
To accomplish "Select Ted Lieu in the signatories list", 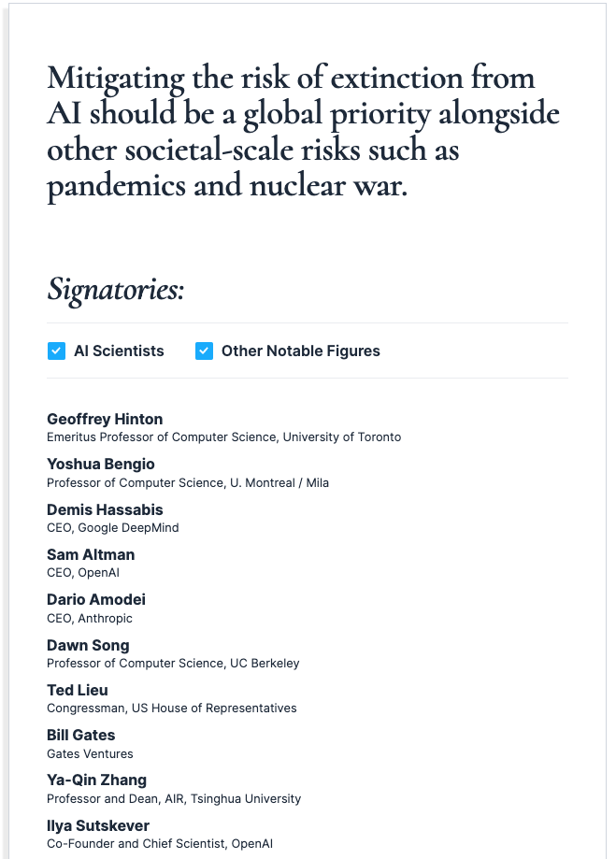I will [x=78, y=690].
